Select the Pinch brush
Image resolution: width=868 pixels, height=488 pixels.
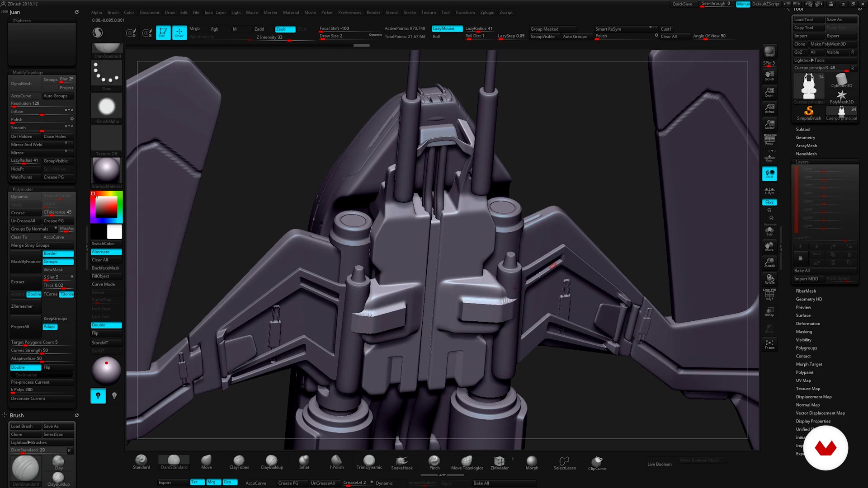pyautogui.click(x=434, y=462)
